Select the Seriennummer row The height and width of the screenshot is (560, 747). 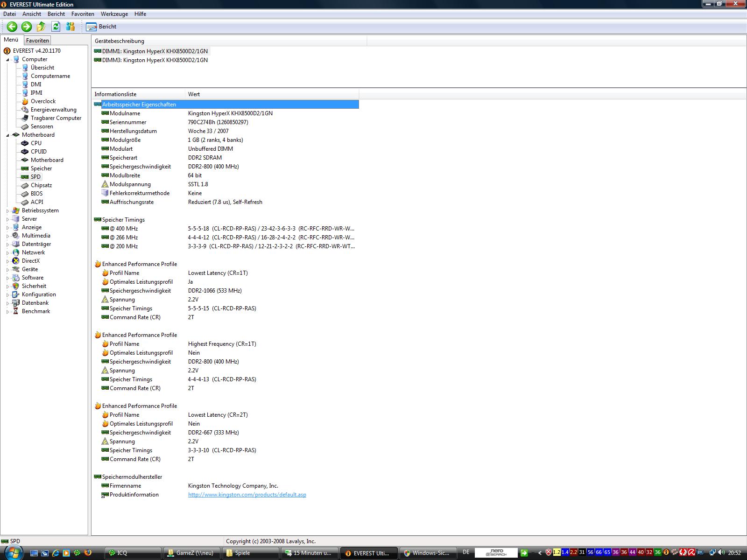(x=226, y=122)
